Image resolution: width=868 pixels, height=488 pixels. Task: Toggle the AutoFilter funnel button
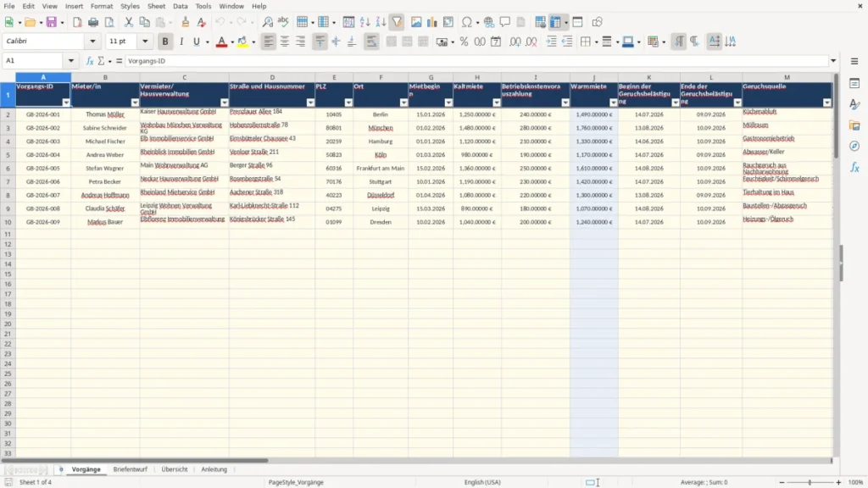397,22
